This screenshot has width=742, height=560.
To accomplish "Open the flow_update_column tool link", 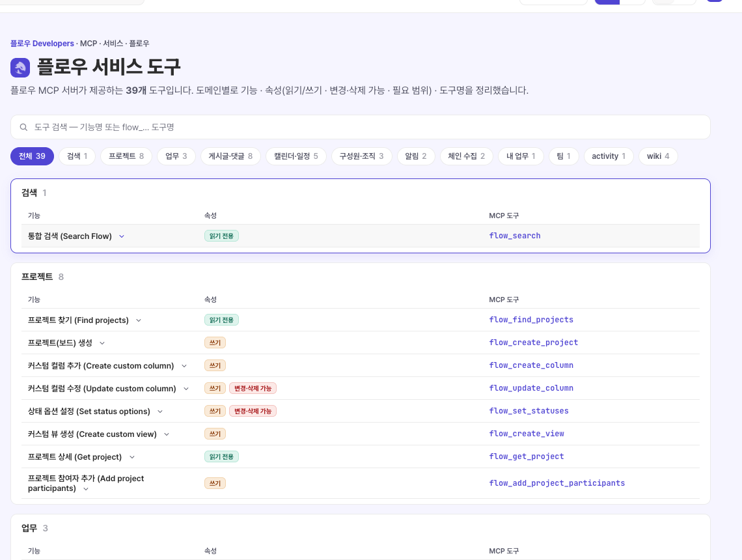I will (531, 388).
